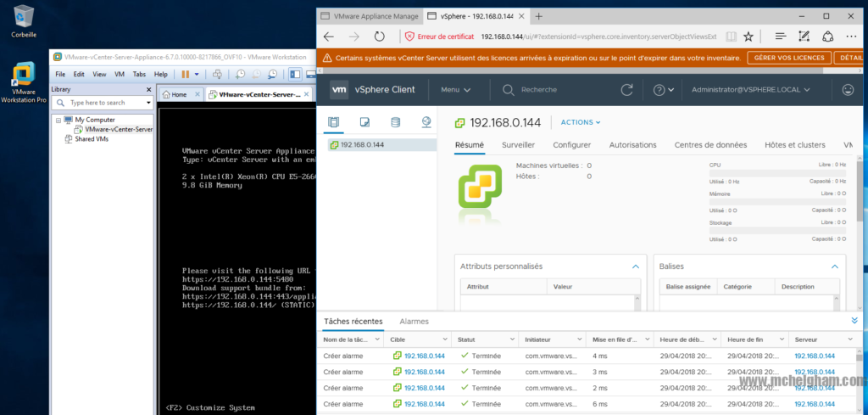This screenshot has width=868, height=415.
Task: Select Storage inventory icon
Action: 395,122
